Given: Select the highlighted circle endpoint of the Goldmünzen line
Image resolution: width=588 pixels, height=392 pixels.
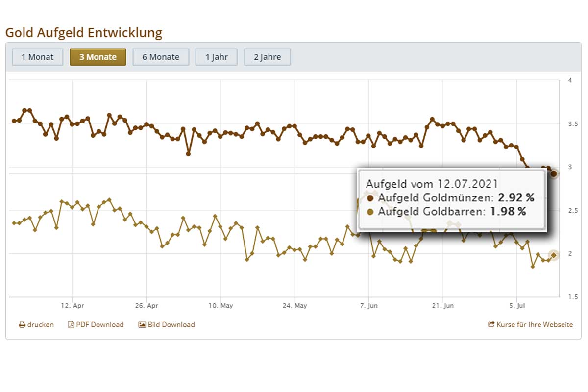Looking at the screenshot, I should click(x=553, y=173).
